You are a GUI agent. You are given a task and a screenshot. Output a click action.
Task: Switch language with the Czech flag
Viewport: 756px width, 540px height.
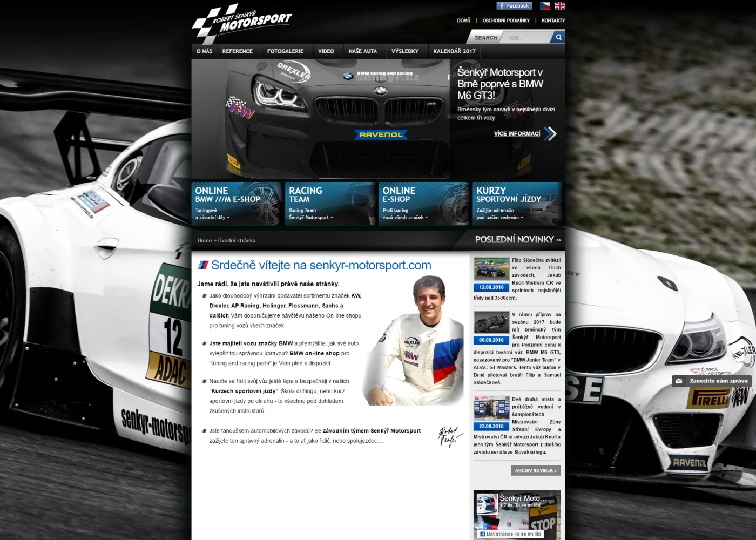pos(545,6)
